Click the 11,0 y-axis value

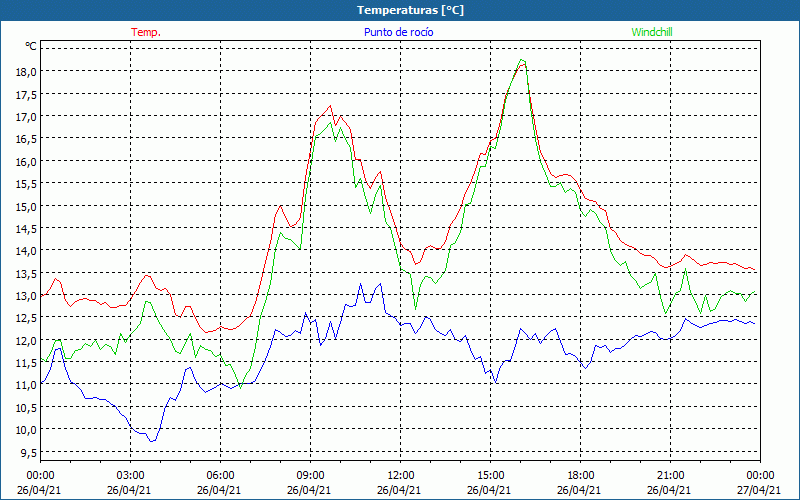pyautogui.click(x=27, y=386)
